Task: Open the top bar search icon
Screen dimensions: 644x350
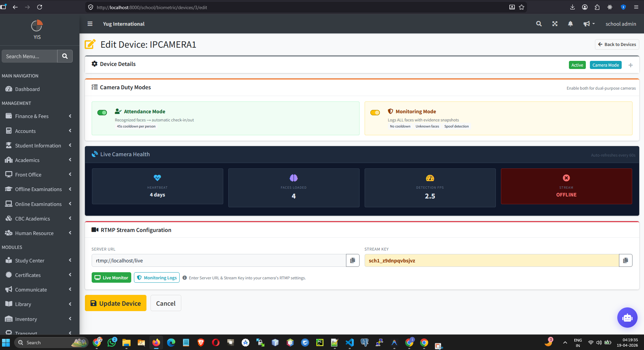Action: click(x=539, y=24)
